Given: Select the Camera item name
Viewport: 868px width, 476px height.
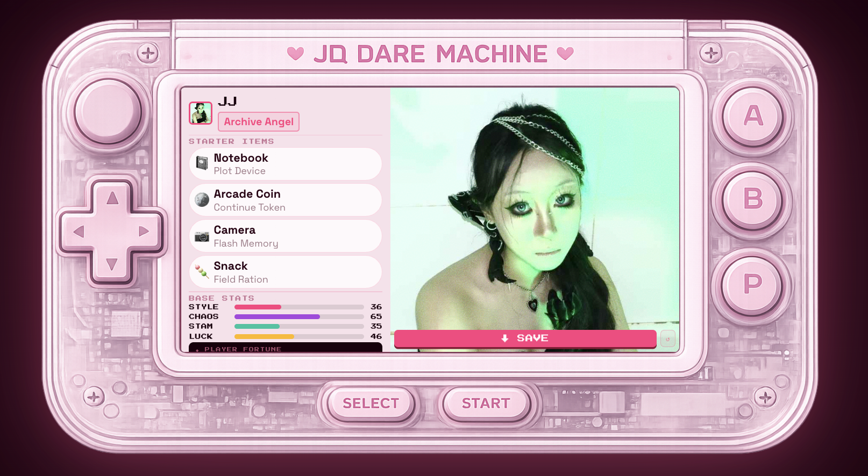Looking at the screenshot, I should tap(234, 230).
